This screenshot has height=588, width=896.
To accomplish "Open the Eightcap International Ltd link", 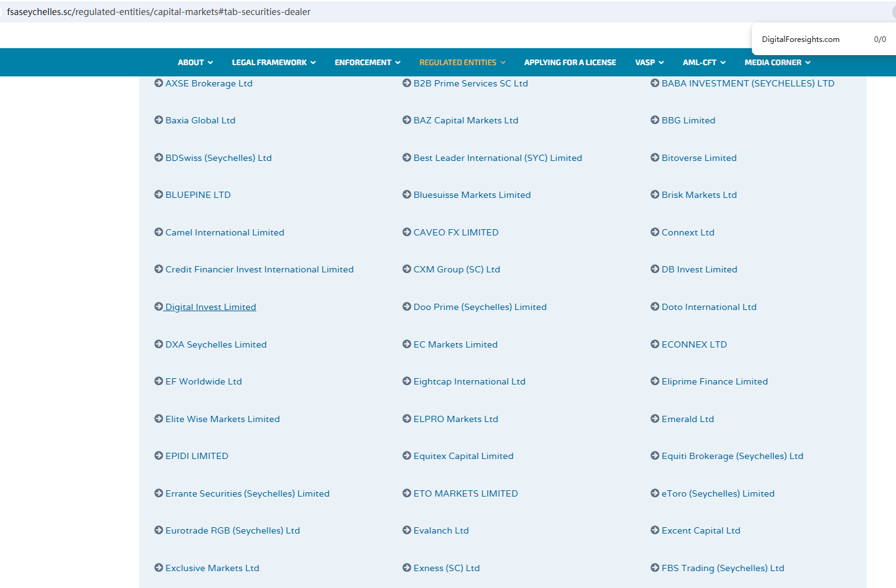I will [x=469, y=381].
